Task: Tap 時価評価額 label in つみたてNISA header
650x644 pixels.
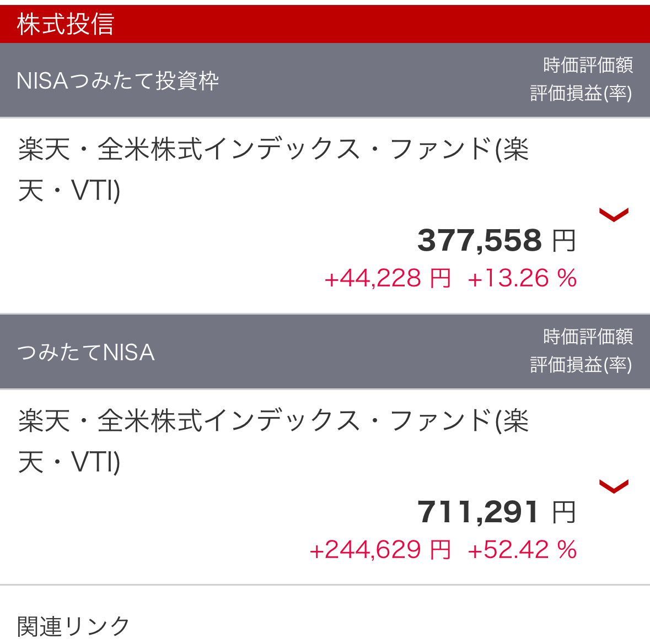Action: point(588,337)
